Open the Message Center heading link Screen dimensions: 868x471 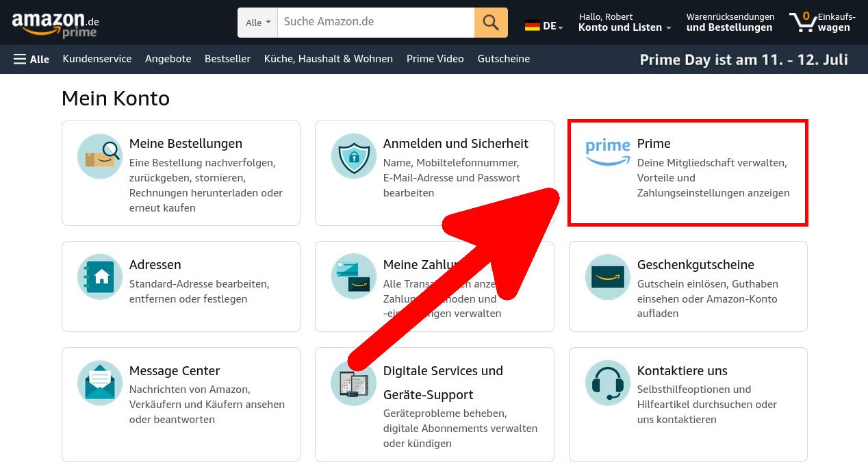coord(175,371)
